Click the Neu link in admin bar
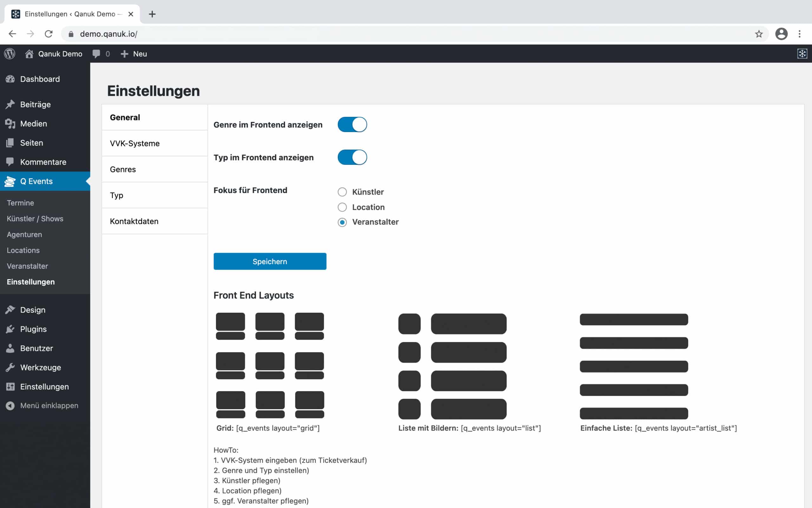This screenshot has height=508, width=812. tap(140, 54)
